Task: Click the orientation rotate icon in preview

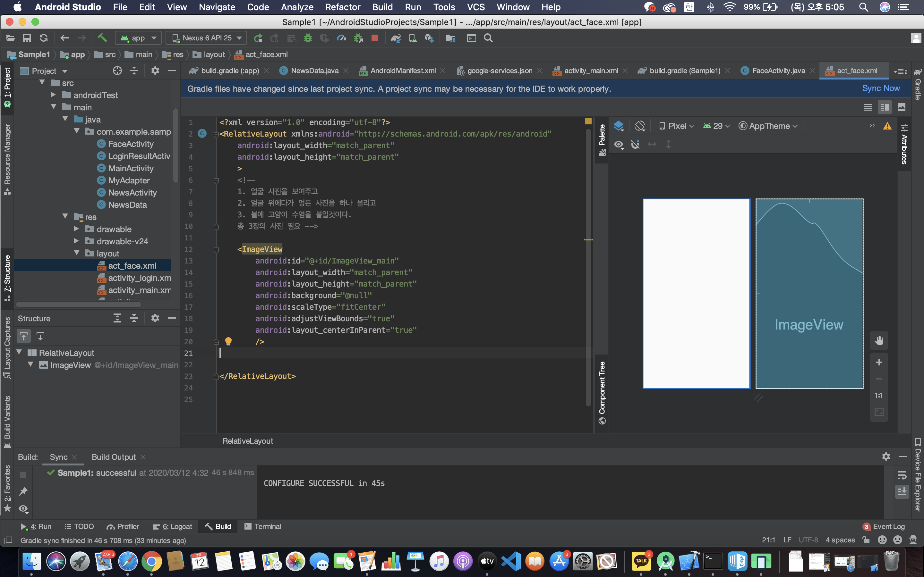Action: [639, 126]
